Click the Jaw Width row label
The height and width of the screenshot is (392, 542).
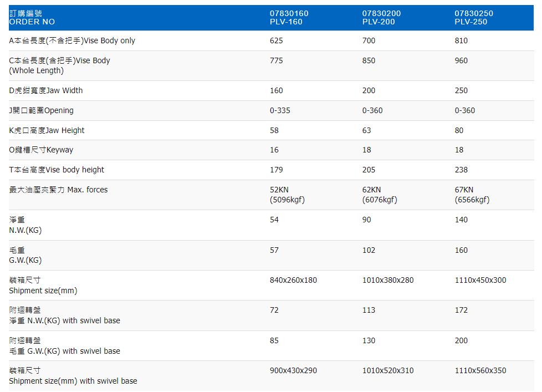(46, 90)
